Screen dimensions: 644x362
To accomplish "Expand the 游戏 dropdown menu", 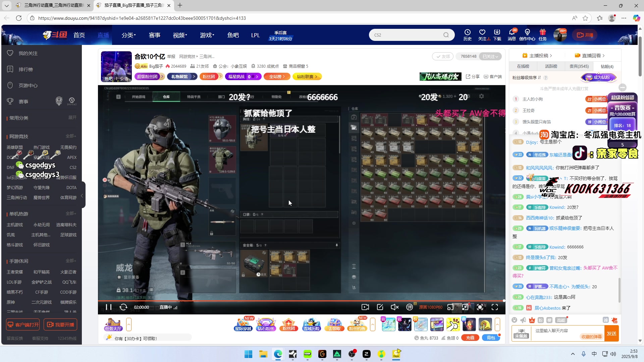I will pyautogui.click(x=207, y=35).
